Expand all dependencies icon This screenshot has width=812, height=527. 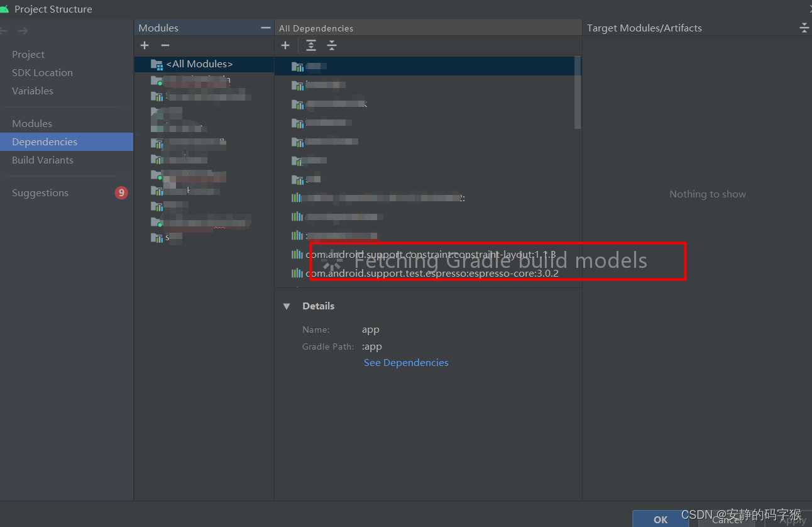click(x=311, y=45)
